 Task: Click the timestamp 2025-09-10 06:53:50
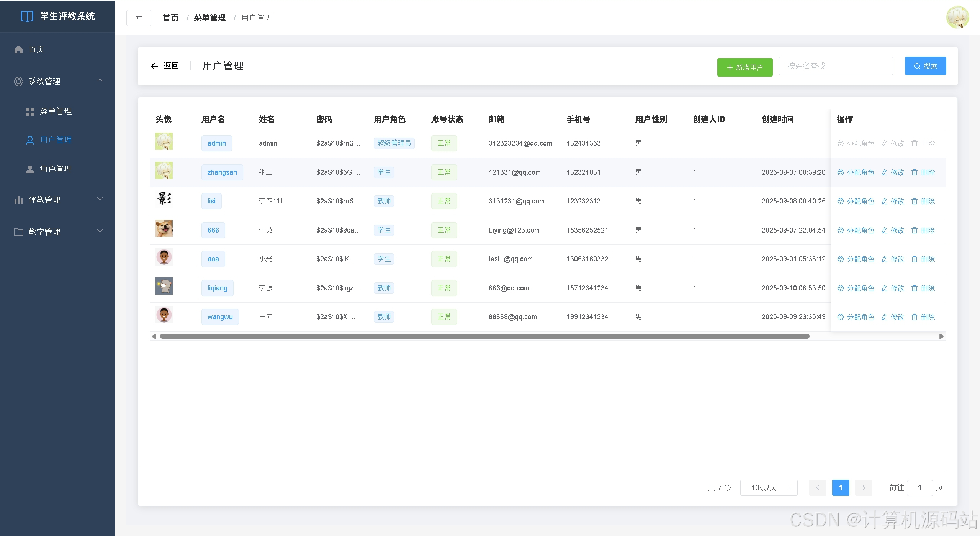[793, 288]
